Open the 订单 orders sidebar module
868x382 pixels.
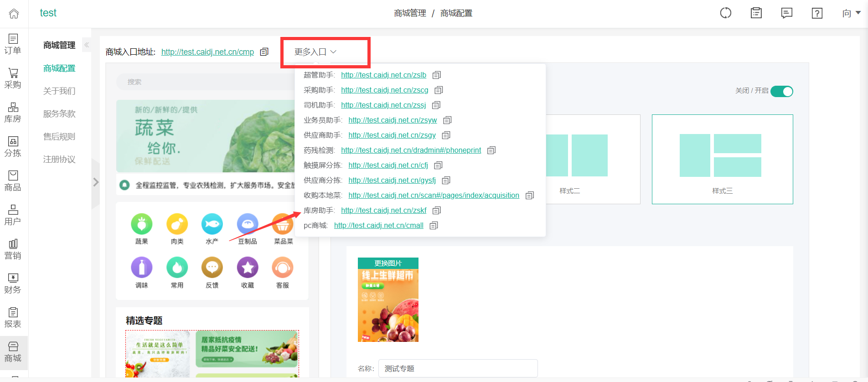(13, 44)
